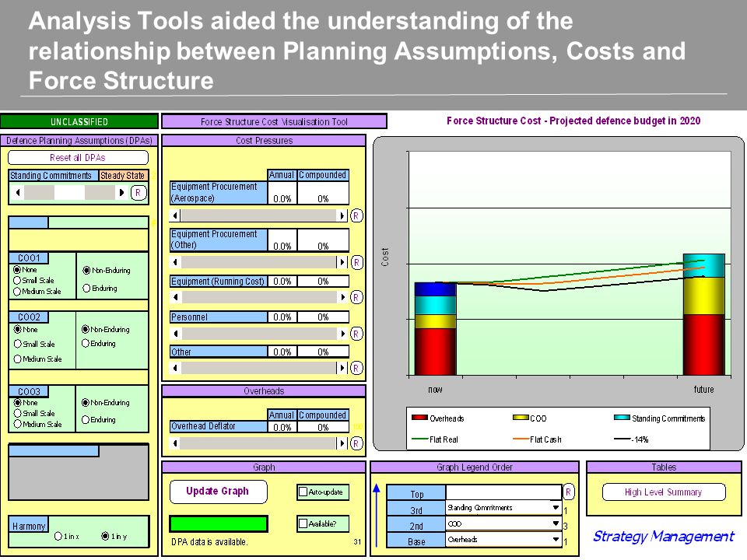The width and height of the screenshot is (747, 560).
Task: Click the R reset icon for Equipment Procurement (Aerospace)
Action: pos(356,215)
